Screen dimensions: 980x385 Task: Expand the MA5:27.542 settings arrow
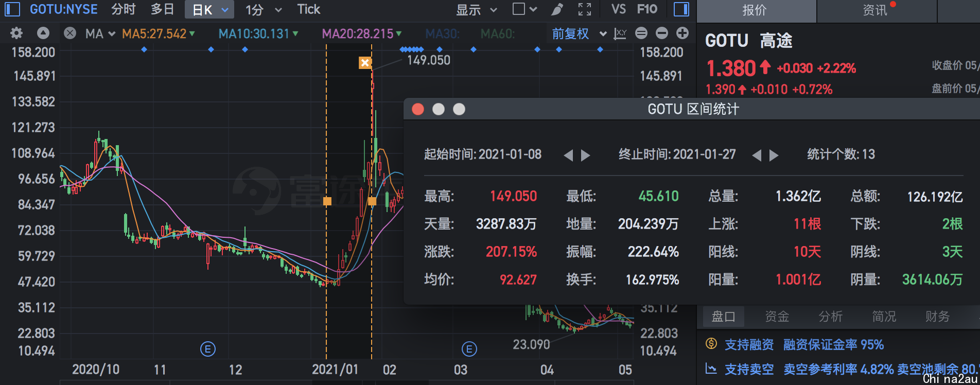(192, 33)
